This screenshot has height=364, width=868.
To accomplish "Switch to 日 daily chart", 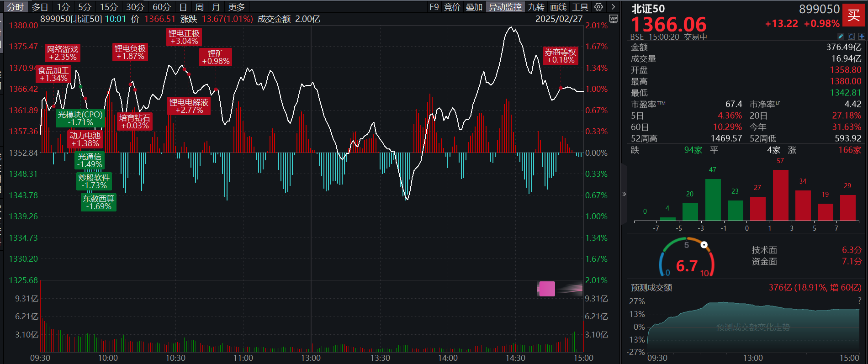I will [183, 7].
